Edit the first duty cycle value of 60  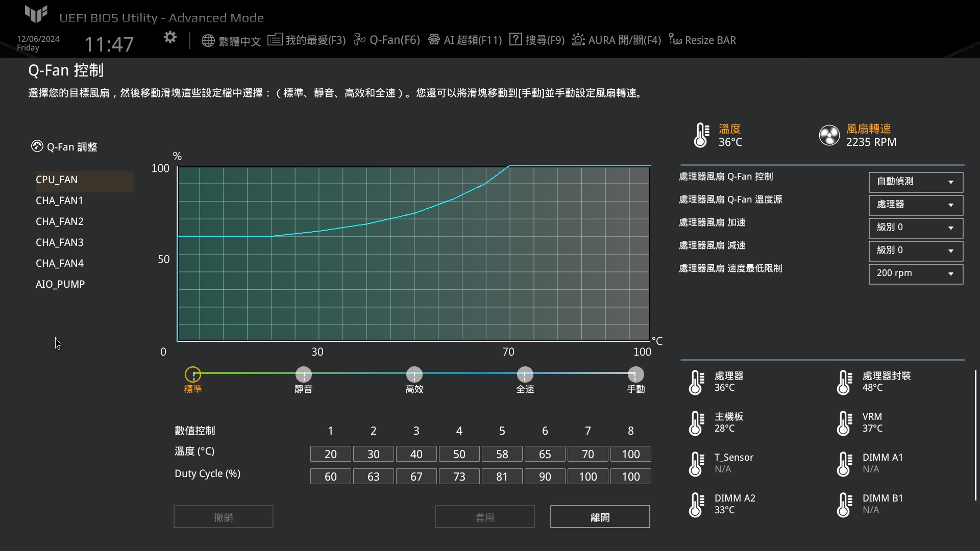tap(330, 476)
